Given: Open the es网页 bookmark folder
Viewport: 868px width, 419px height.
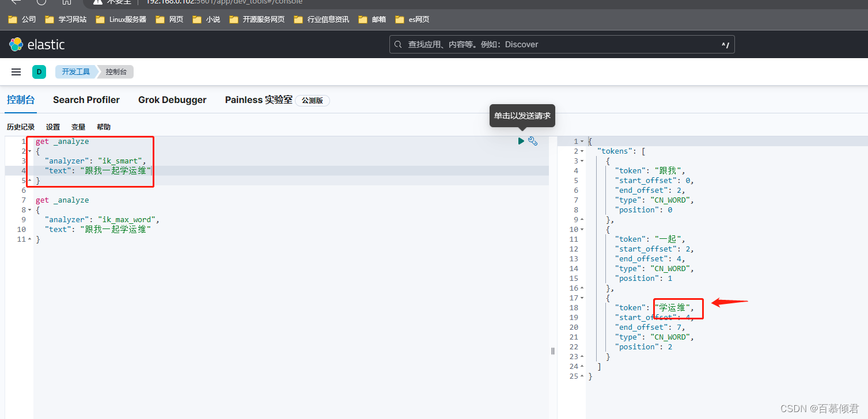Looking at the screenshot, I should (412, 20).
